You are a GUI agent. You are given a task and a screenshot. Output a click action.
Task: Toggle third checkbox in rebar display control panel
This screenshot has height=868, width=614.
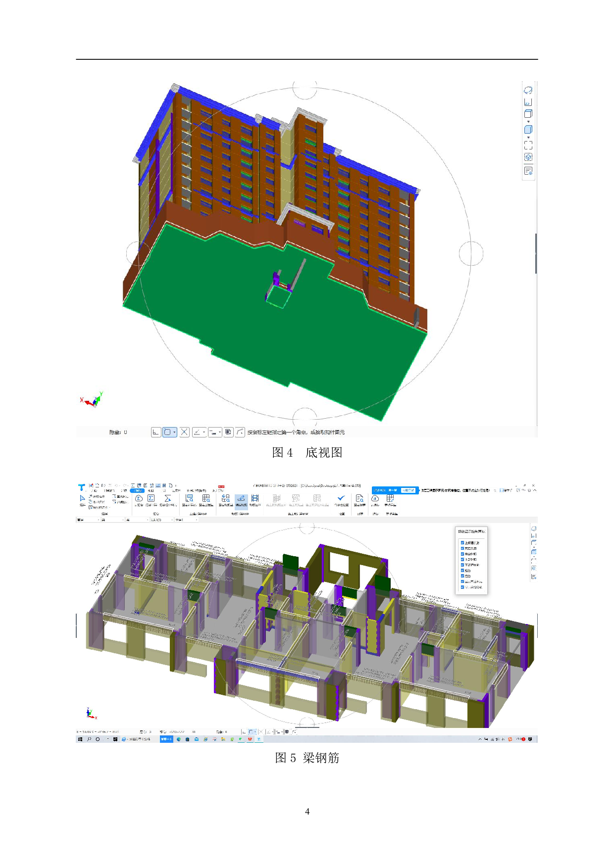click(x=462, y=554)
